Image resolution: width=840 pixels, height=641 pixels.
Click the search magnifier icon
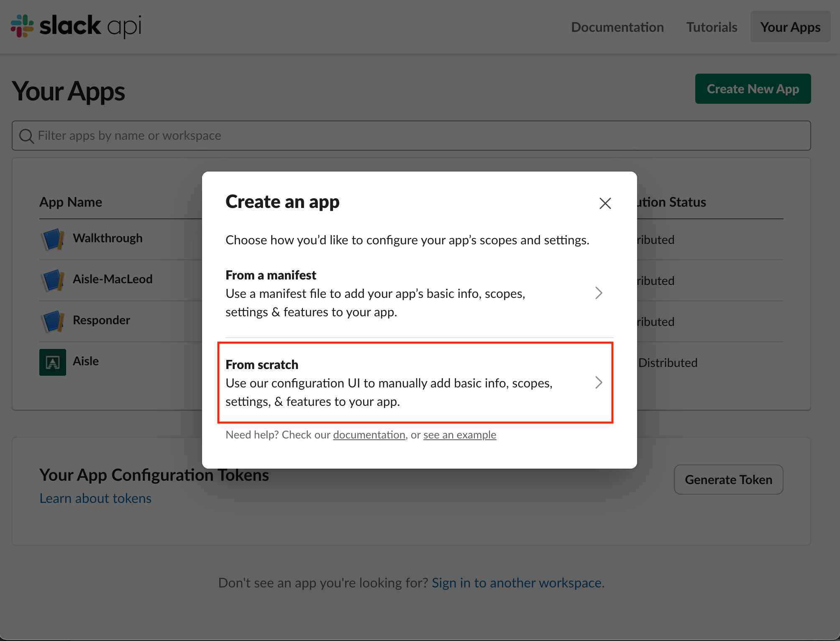26,136
